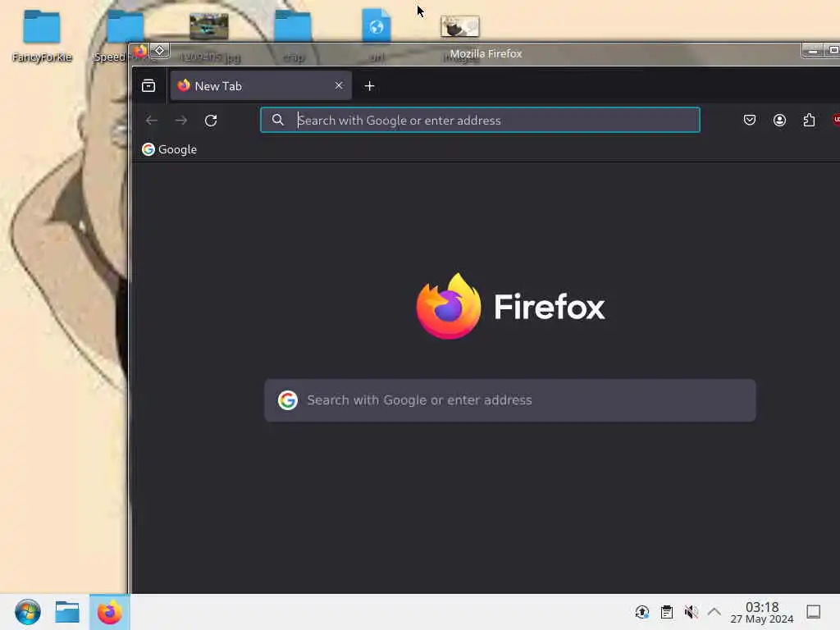
Task: Go back one page in Firefox
Action: coord(152,121)
